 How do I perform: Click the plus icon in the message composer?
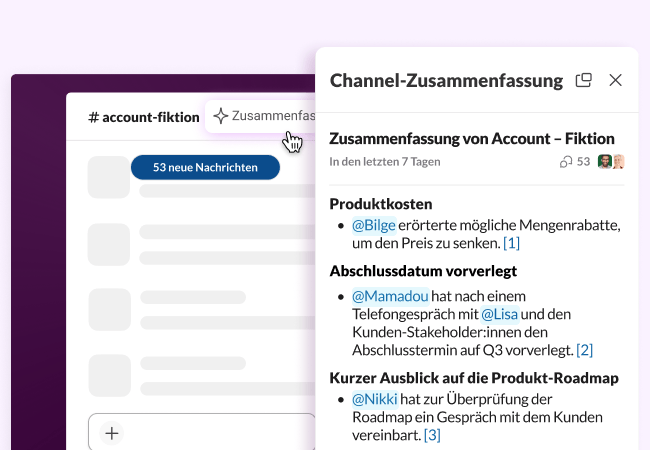click(x=112, y=433)
